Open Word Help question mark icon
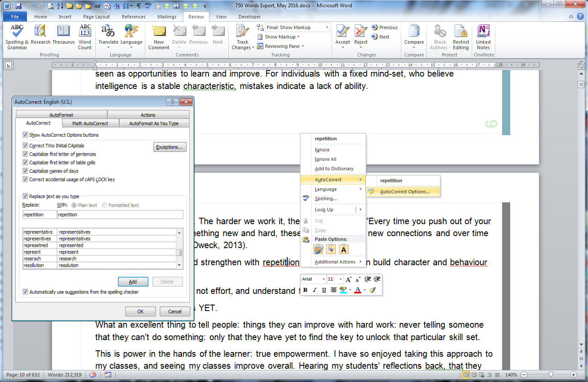 (x=580, y=17)
